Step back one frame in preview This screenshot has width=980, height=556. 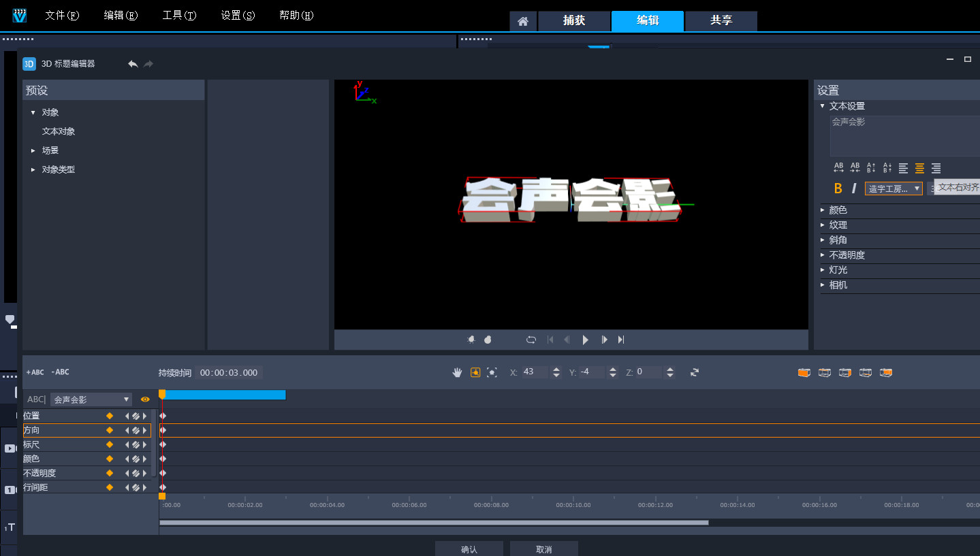[567, 340]
